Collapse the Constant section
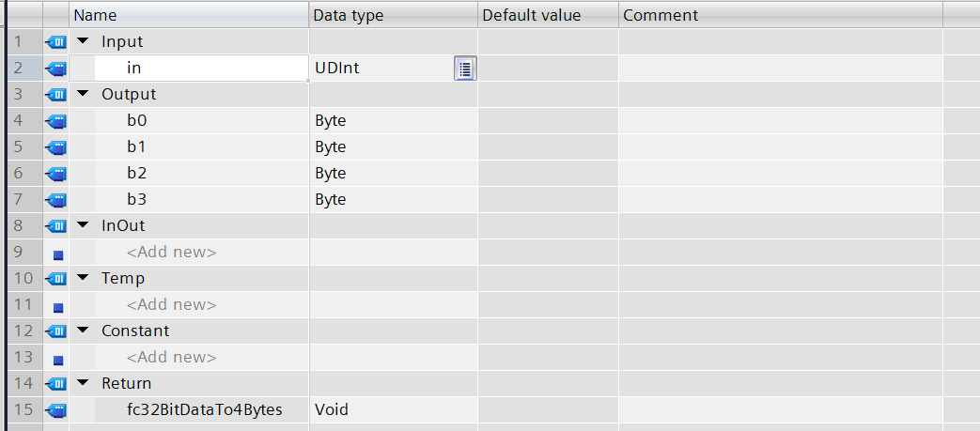The height and width of the screenshot is (431, 980). [x=83, y=331]
